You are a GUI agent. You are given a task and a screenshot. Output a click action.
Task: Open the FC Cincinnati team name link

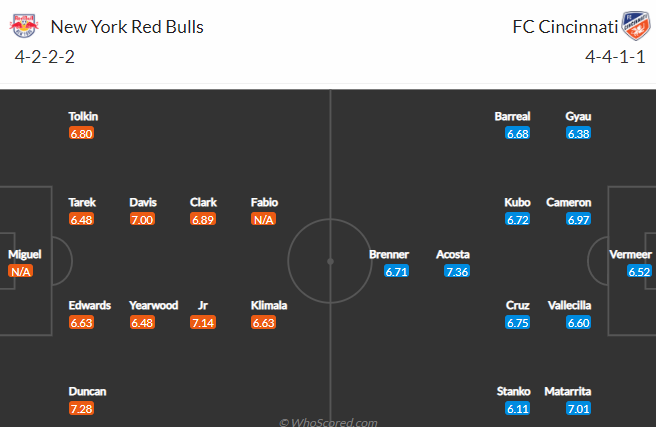(565, 27)
